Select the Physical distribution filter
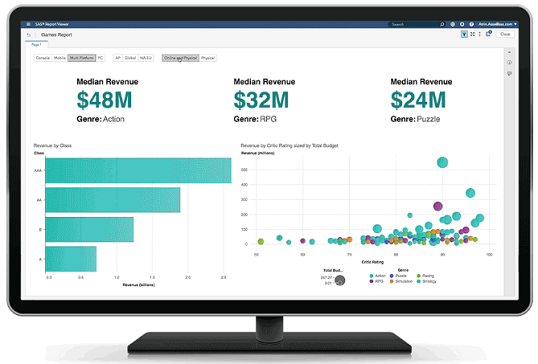The height and width of the screenshot is (364, 538). [x=208, y=58]
